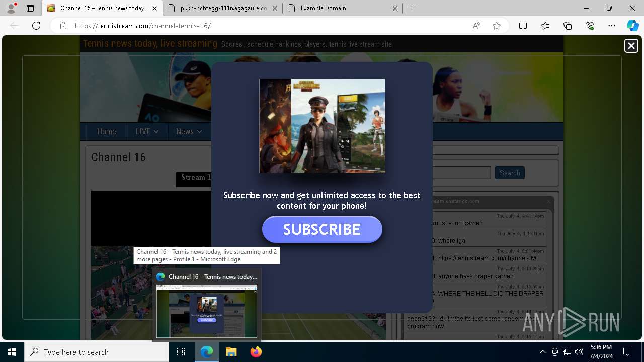
Task: Click the SUBSCRIBE button in the popup
Action: tap(322, 229)
